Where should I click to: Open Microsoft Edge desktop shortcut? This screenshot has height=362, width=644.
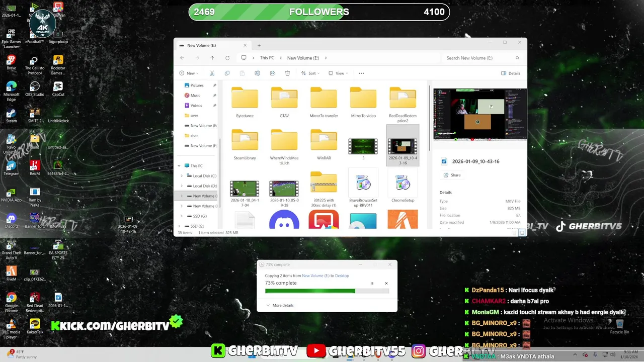pos(11,92)
